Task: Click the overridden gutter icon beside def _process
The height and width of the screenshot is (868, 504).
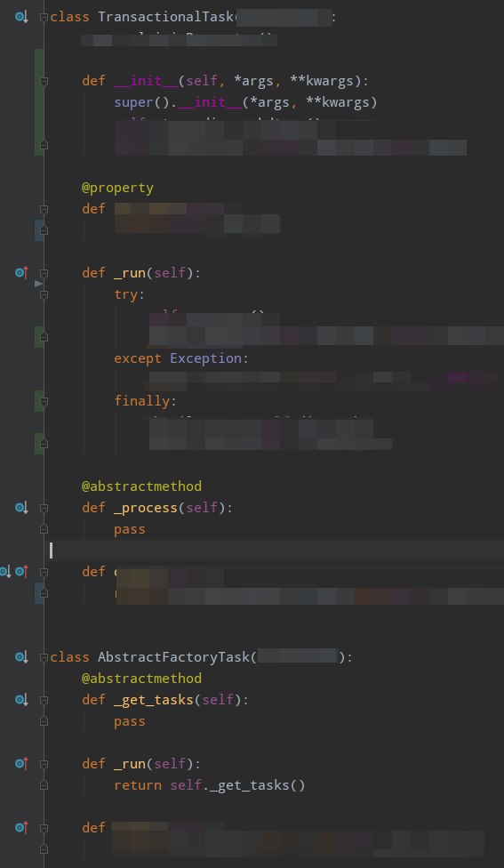Action: coord(21,508)
